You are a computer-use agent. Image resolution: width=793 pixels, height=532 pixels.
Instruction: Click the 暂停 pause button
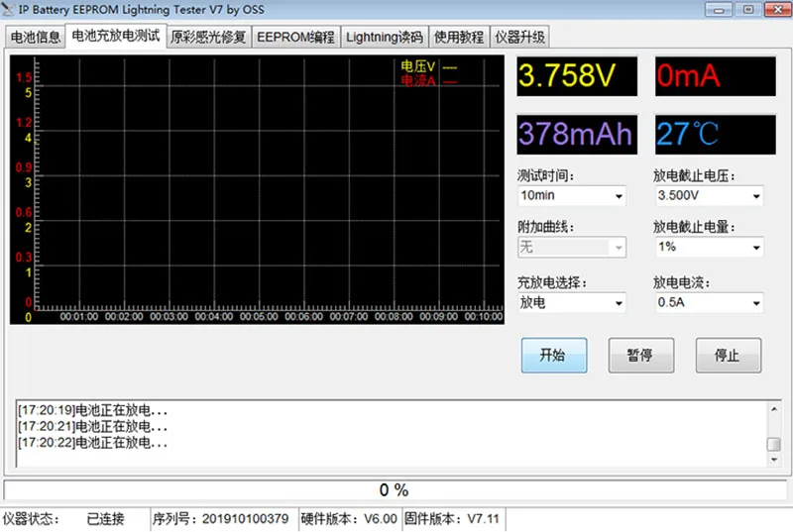pos(640,356)
